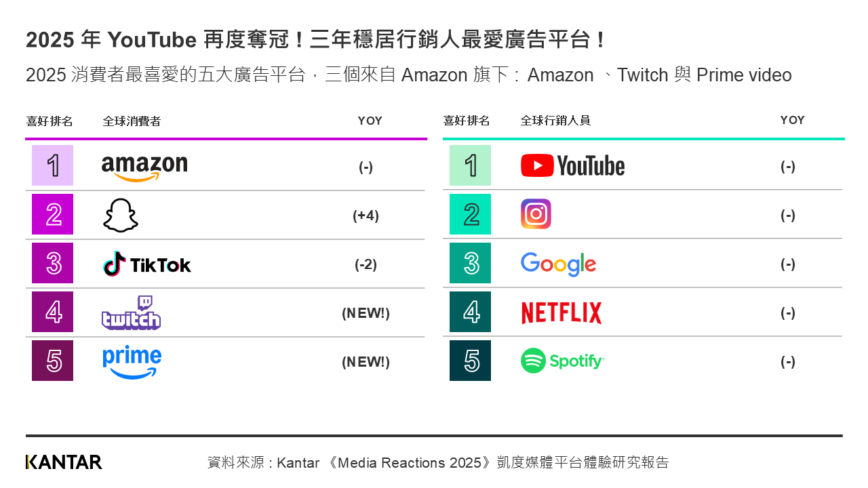
Task: Select the dark teal rank 5 box
Action: (470, 361)
